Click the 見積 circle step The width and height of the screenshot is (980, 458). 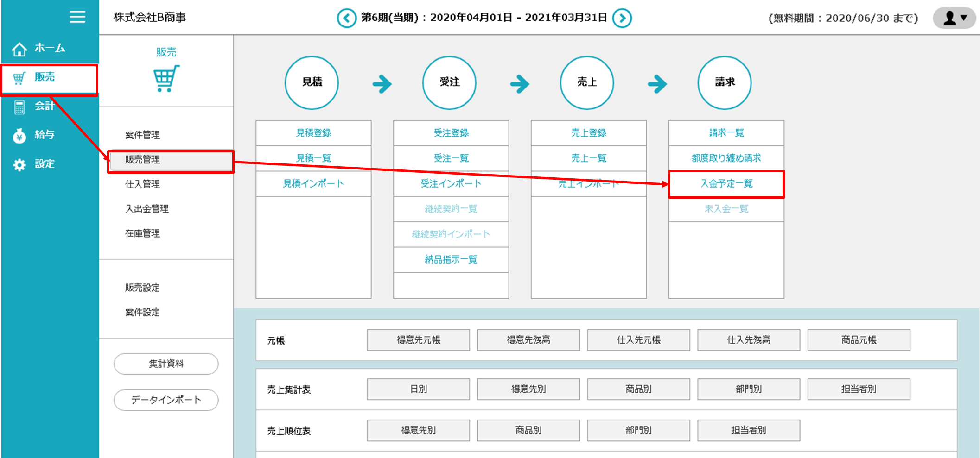[x=312, y=82]
